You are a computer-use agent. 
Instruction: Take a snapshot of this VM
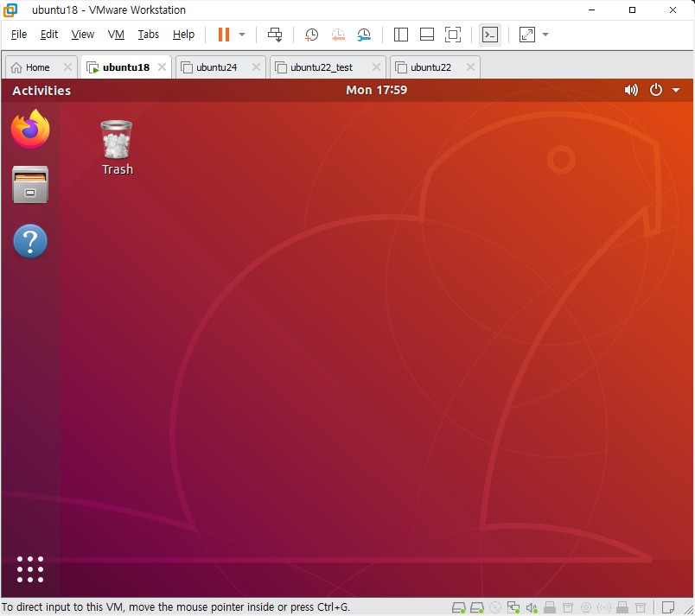[311, 35]
